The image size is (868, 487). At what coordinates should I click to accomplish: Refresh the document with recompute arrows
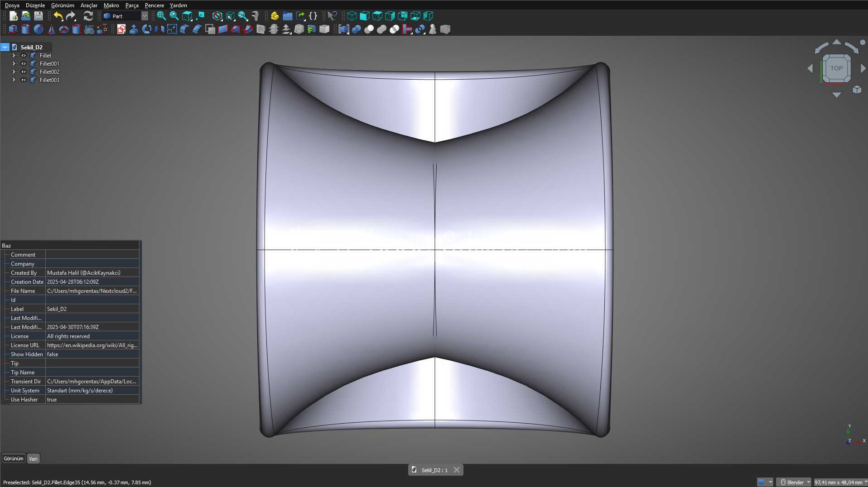pos(88,16)
